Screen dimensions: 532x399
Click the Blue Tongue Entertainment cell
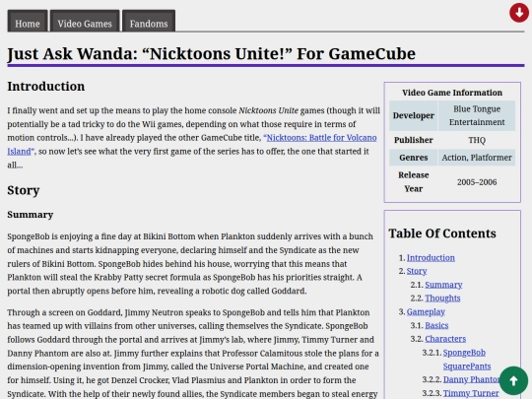pos(477,115)
